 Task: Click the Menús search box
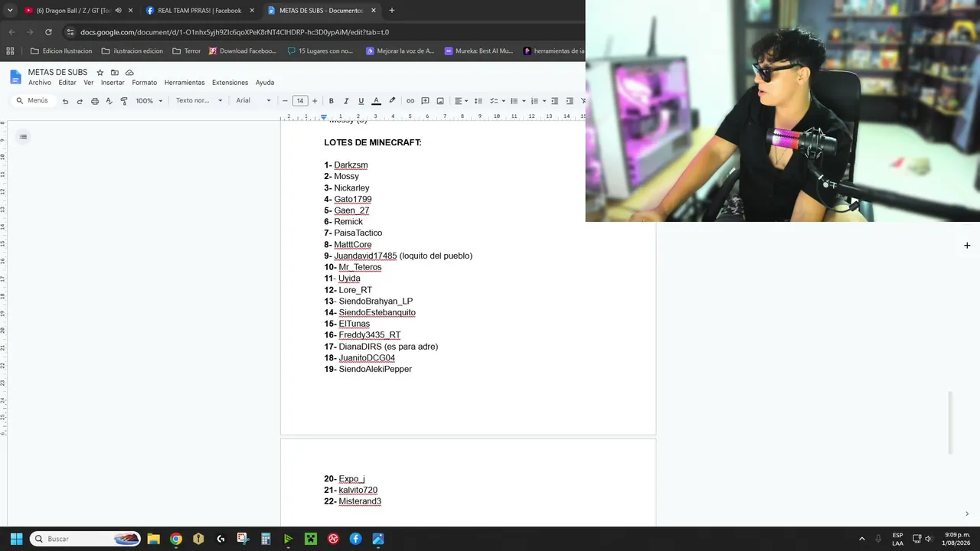click(32, 101)
